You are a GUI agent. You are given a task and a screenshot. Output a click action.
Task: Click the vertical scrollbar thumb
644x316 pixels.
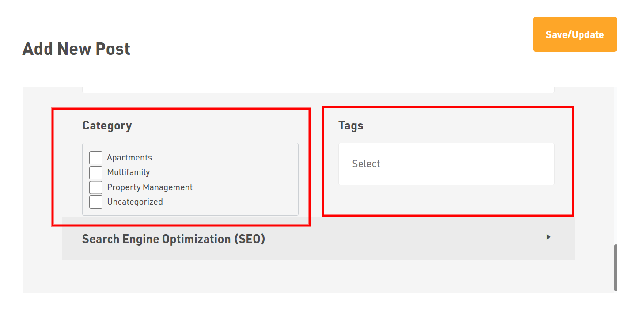[x=616, y=267]
